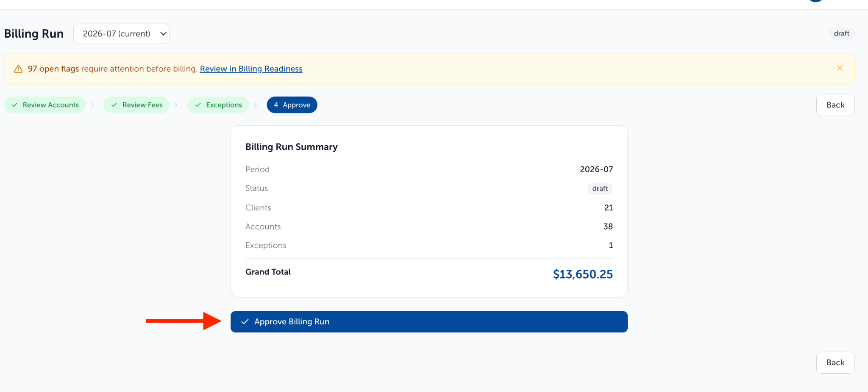Click chevron separator after Exceptions
The image size is (868, 392).
pyautogui.click(x=256, y=105)
